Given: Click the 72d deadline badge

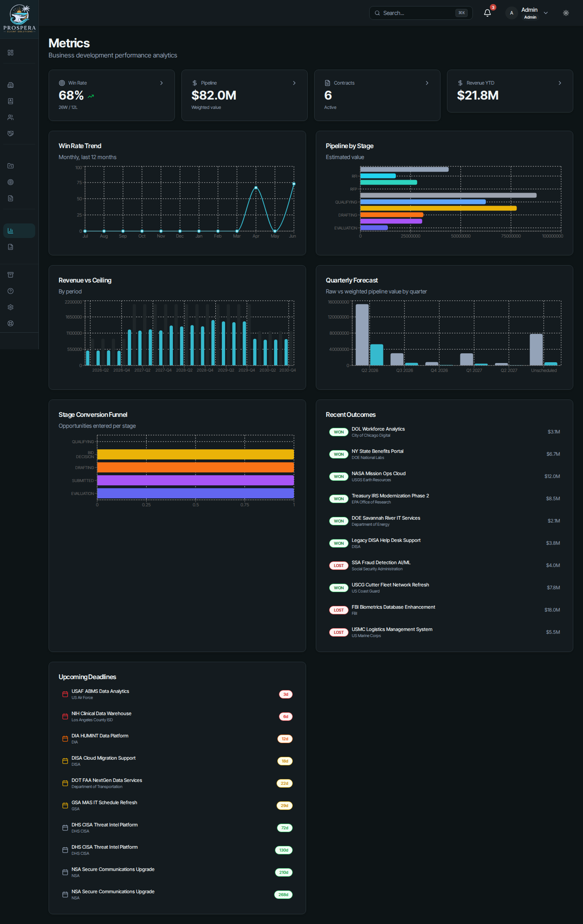Looking at the screenshot, I should point(285,828).
